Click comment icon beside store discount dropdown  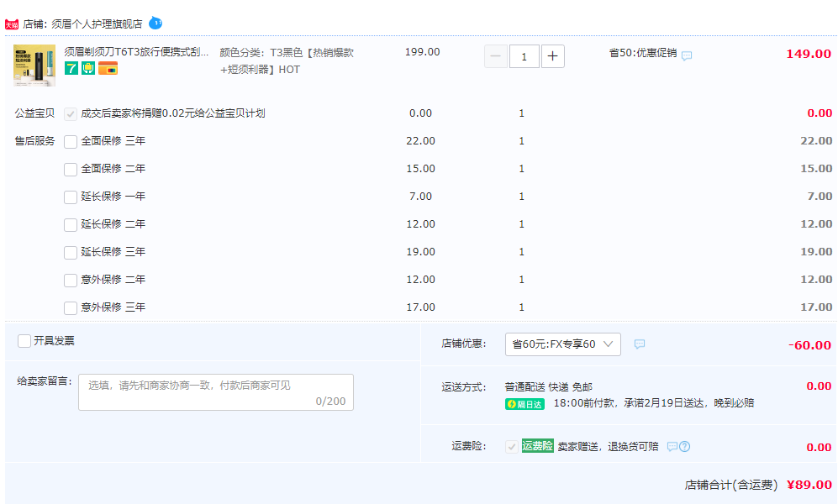click(x=639, y=344)
